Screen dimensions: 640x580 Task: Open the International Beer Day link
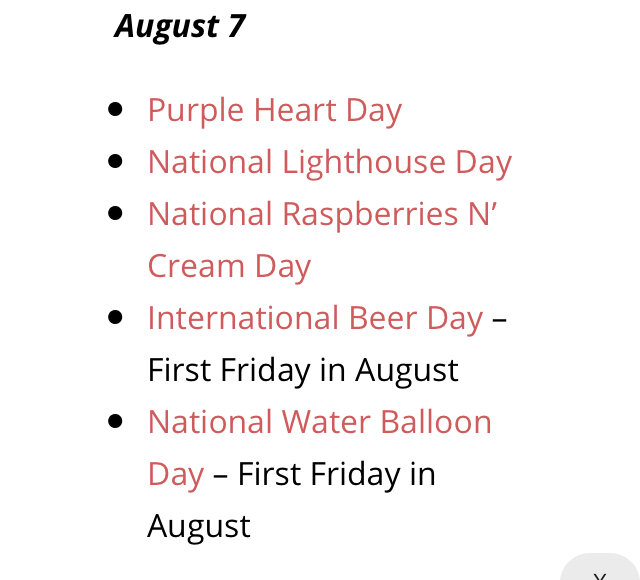point(315,318)
